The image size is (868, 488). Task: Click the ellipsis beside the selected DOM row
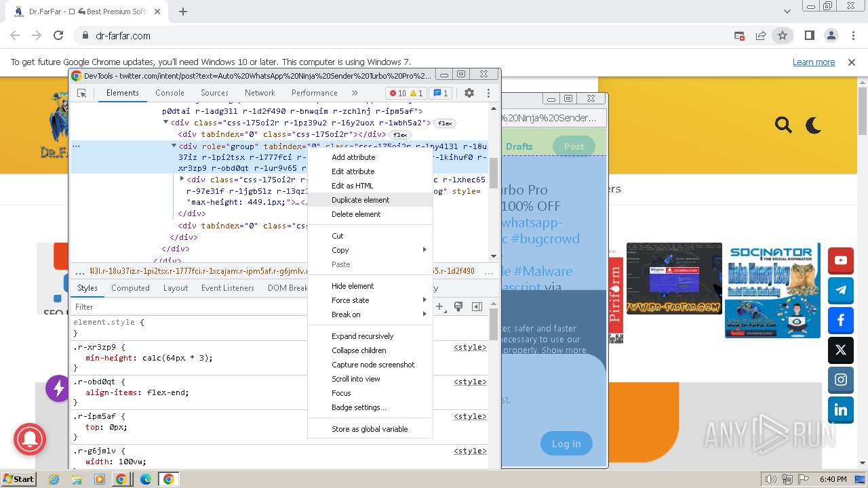(x=76, y=146)
